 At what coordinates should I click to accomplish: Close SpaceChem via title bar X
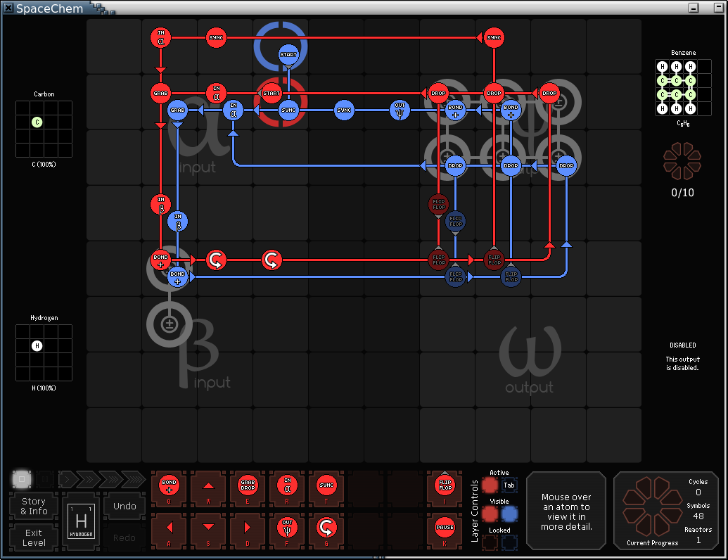click(x=8, y=8)
